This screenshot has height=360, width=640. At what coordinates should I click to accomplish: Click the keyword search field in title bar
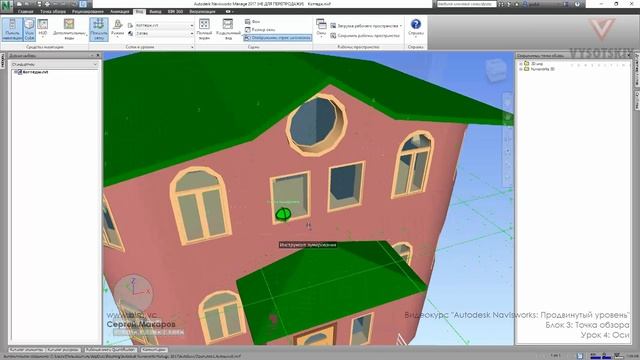466,4
